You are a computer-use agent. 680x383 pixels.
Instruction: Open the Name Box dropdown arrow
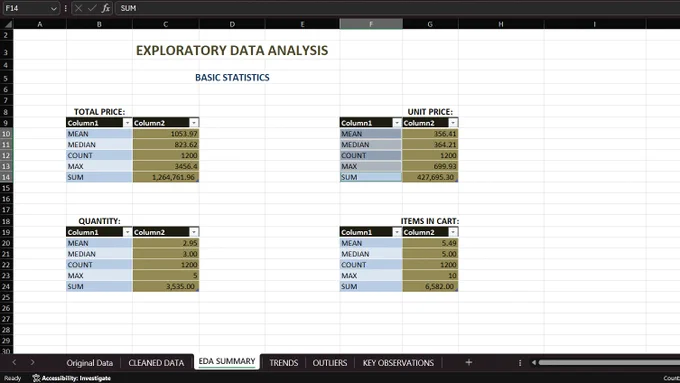pyautogui.click(x=53, y=9)
